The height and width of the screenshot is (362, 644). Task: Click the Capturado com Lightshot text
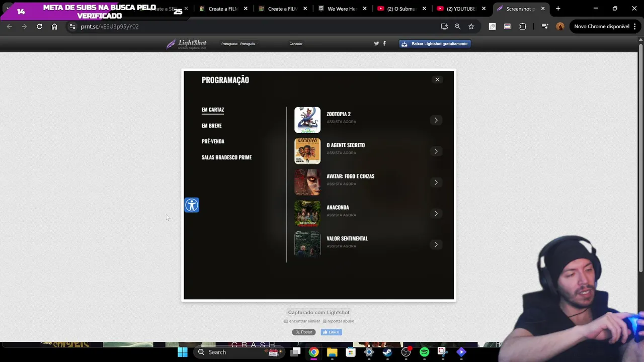[x=318, y=312]
